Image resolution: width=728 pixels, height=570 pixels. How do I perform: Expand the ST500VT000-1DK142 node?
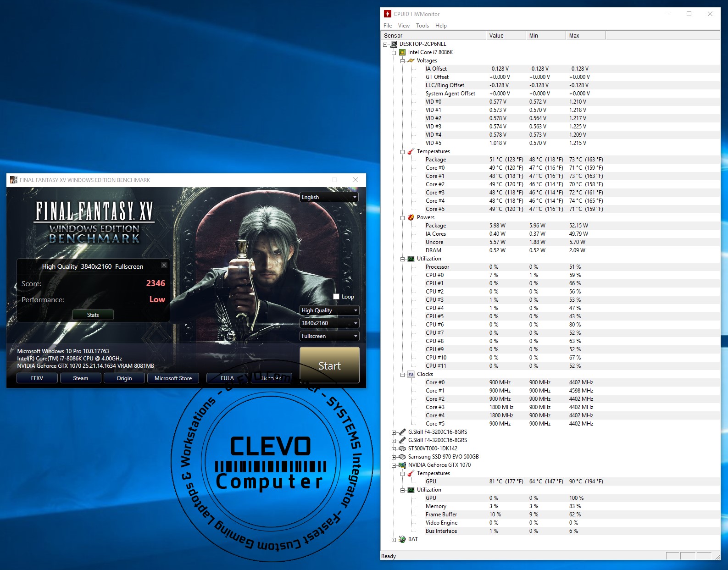(x=394, y=449)
